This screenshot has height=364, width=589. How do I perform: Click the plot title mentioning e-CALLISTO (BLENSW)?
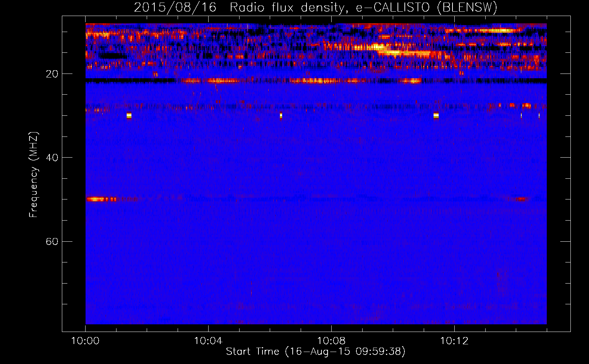tap(316, 7)
